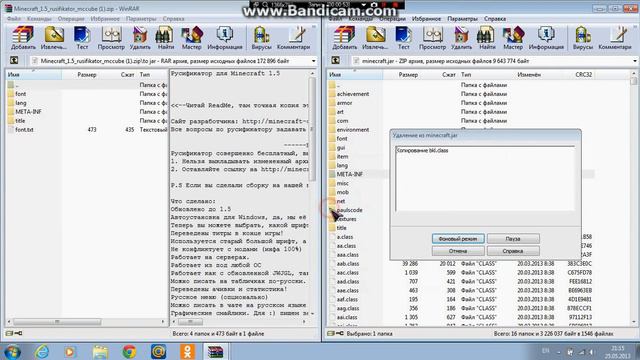
Task: Click WinRAR taskbar button
Action: (x=216, y=351)
